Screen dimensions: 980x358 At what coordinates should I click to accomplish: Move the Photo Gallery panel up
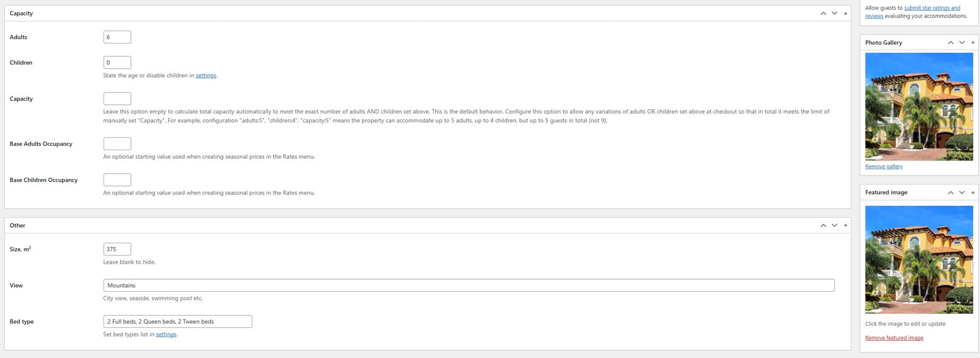(951, 42)
